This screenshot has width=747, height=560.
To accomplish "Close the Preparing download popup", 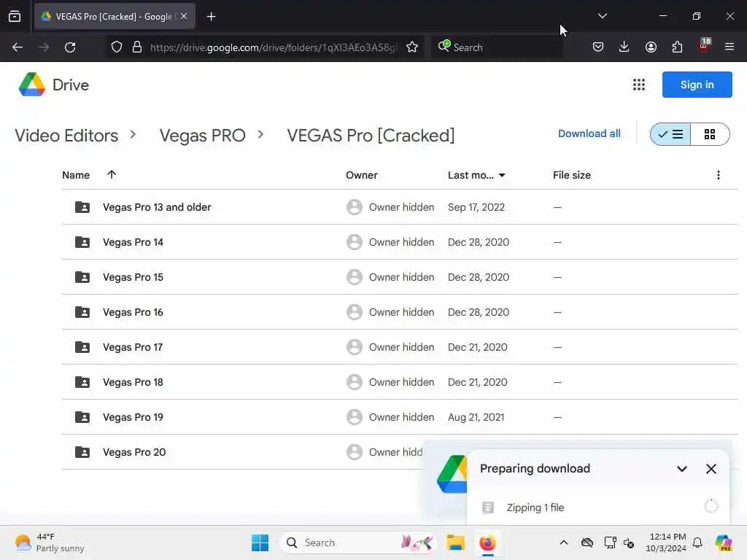I will pos(711,469).
